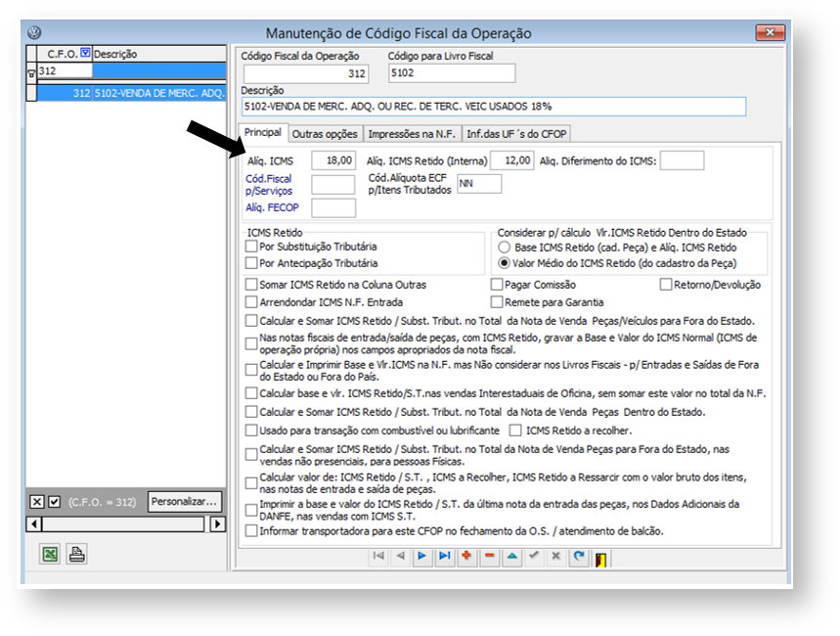Click the Volkswagen logo window icon
840x636 pixels.
click(x=34, y=32)
